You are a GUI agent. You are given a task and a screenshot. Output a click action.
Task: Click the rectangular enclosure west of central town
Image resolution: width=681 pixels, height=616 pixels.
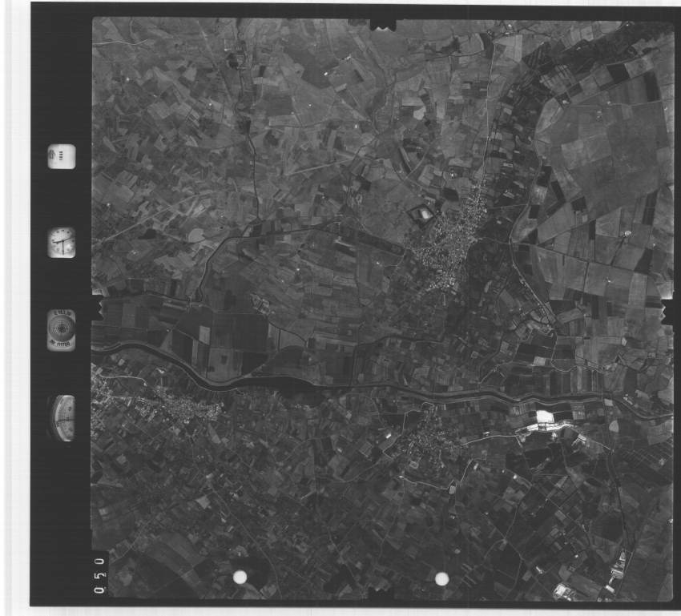click(421, 213)
